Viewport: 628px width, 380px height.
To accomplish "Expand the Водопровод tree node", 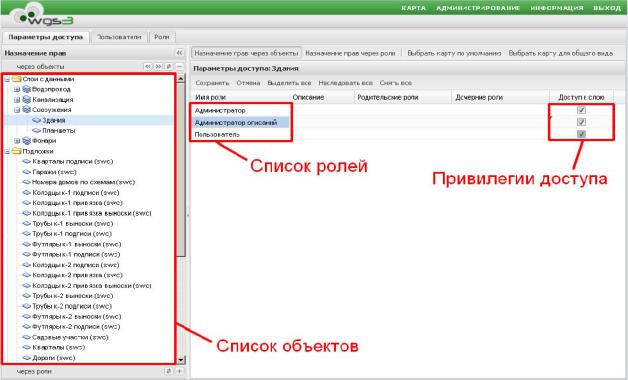I will coord(17,89).
